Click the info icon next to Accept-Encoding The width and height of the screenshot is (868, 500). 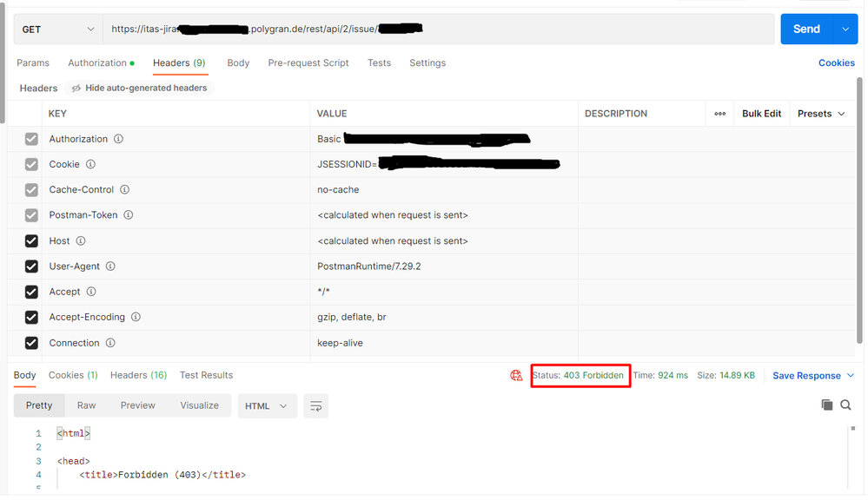tap(136, 318)
